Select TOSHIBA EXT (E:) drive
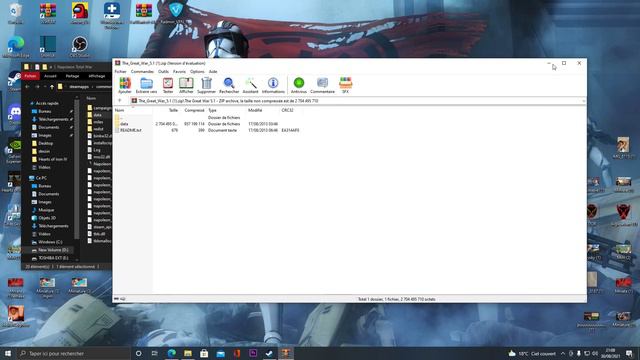The width and height of the screenshot is (640, 360). pyautogui.click(x=53, y=258)
